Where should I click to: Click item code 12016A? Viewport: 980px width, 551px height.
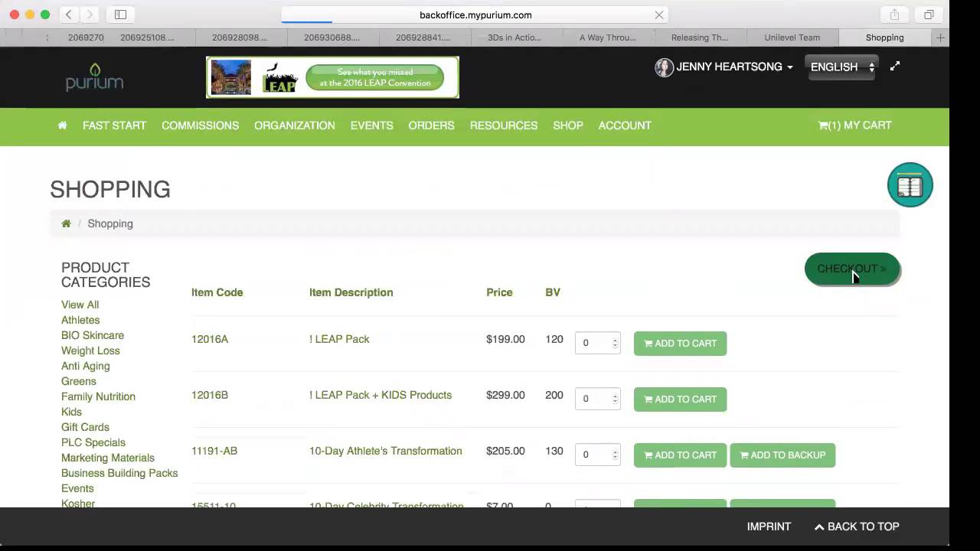[210, 339]
